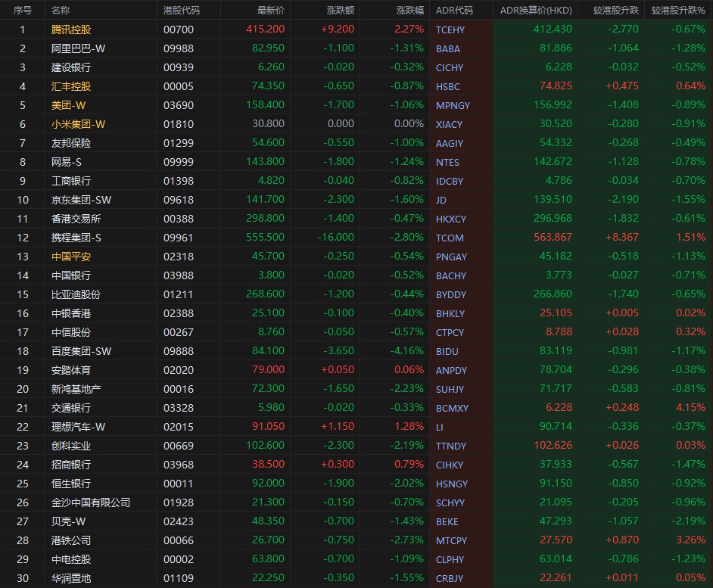
Task: Select the 金沙中国有限公司 stock name
Action: pyautogui.click(x=91, y=502)
